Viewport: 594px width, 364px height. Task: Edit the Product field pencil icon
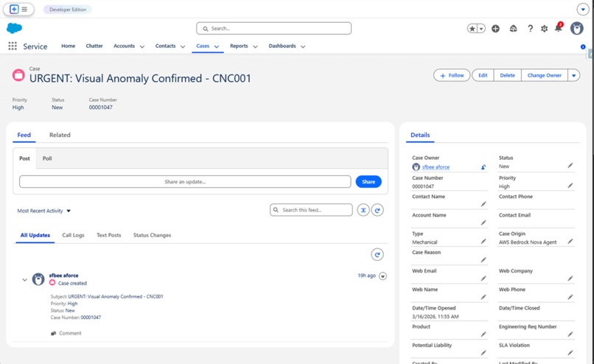[x=483, y=334]
